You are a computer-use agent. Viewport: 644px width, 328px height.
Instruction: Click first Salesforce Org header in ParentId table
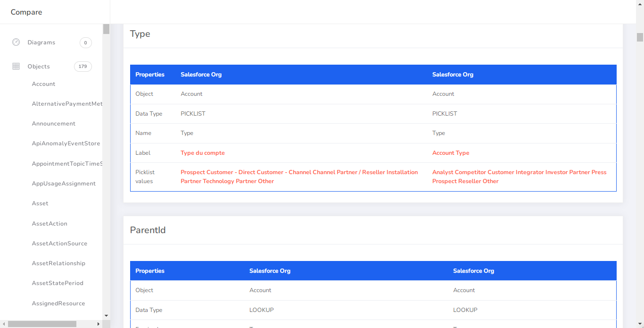coord(270,271)
